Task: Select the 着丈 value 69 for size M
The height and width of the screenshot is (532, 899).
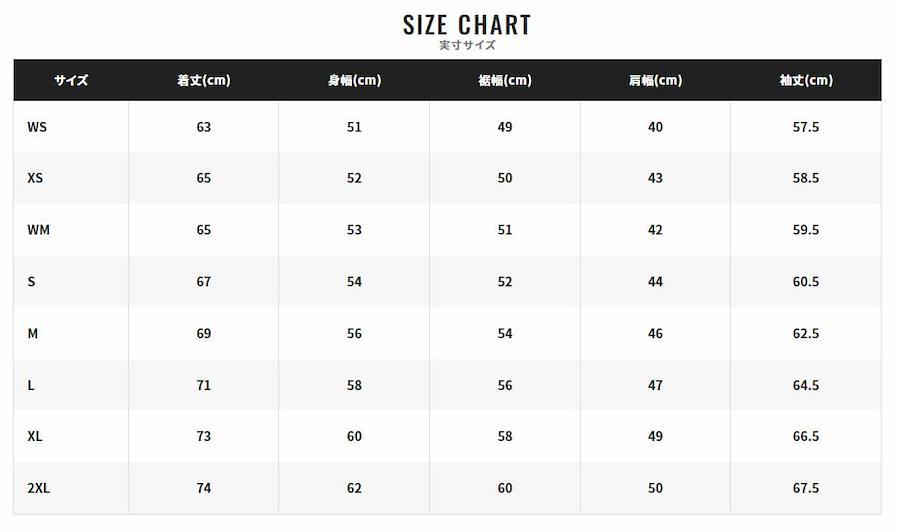Action: [x=204, y=333]
